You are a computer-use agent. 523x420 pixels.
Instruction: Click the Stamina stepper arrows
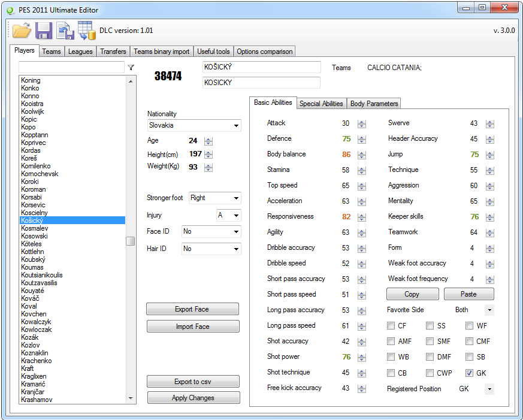362,171
